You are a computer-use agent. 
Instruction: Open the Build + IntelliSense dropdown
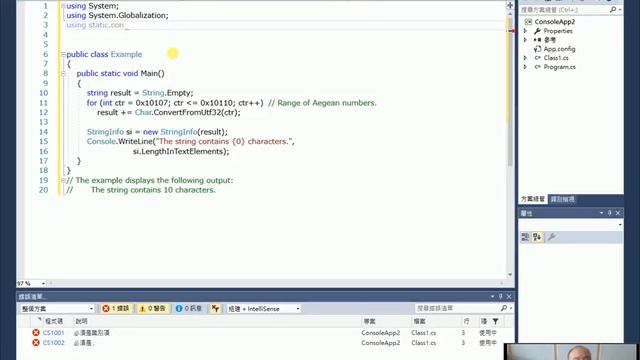point(264,309)
